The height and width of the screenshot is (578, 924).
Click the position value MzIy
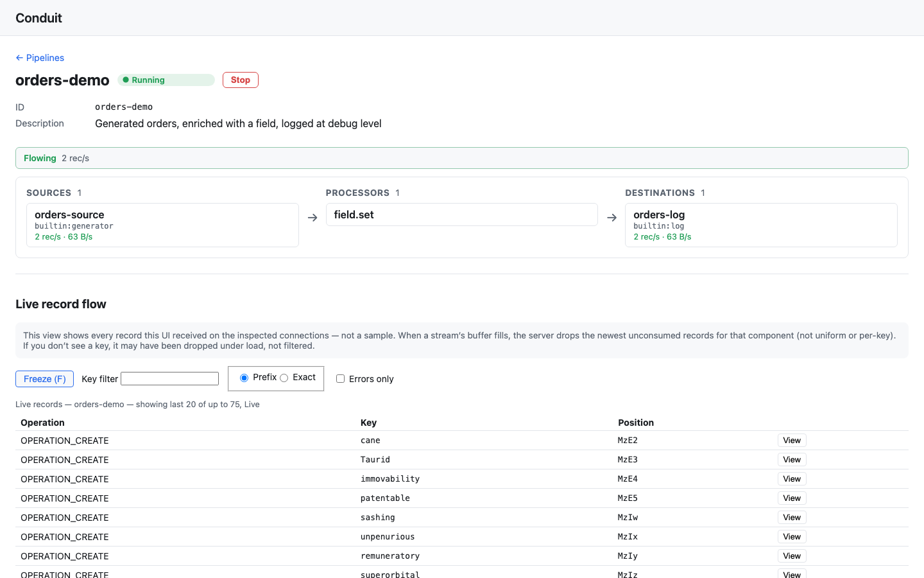point(628,556)
